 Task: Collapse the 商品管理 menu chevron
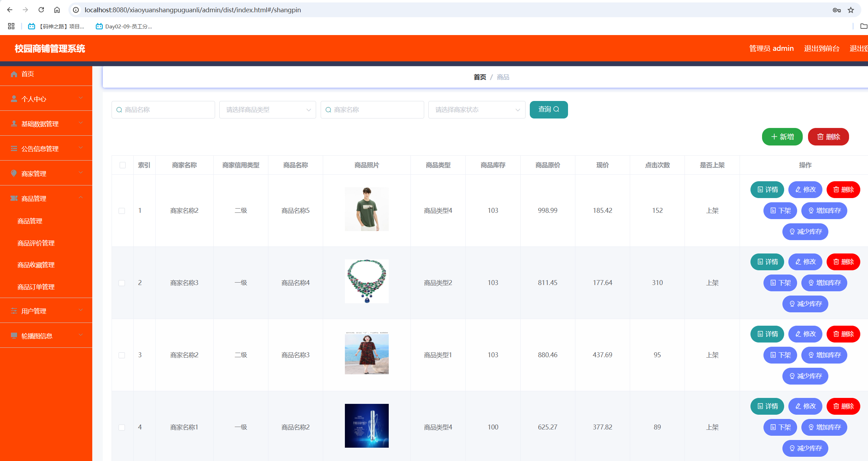point(81,198)
